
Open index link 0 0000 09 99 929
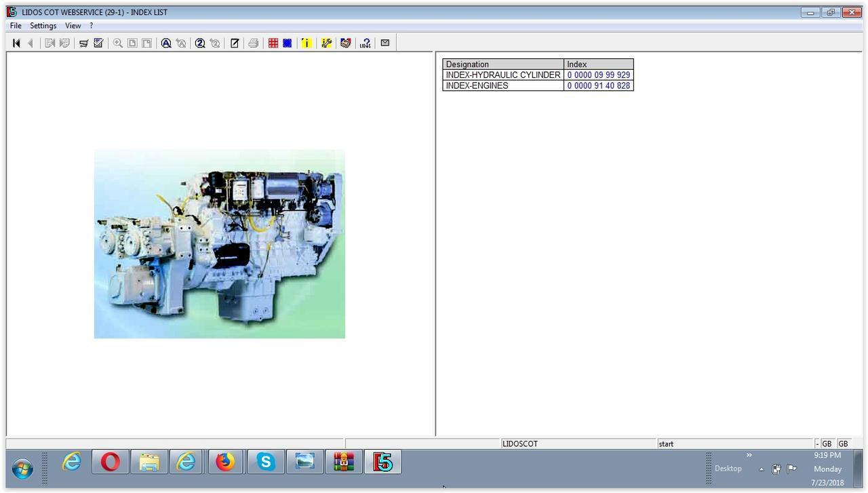click(598, 75)
